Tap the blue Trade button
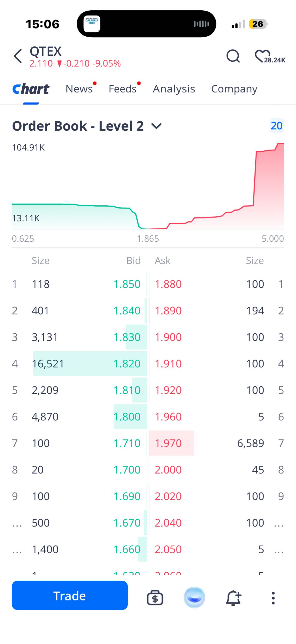Image resolution: width=296 pixels, height=644 pixels. [70, 596]
